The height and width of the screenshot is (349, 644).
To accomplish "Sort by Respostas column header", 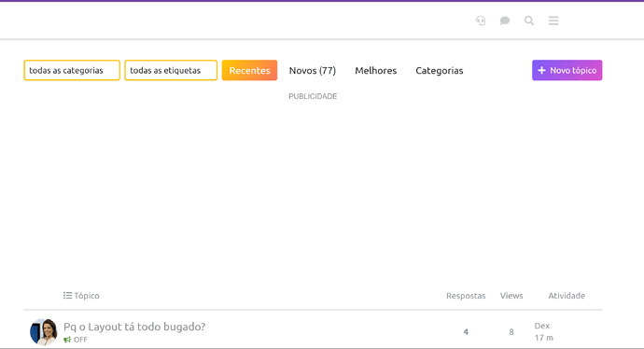I will pyautogui.click(x=466, y=296).
